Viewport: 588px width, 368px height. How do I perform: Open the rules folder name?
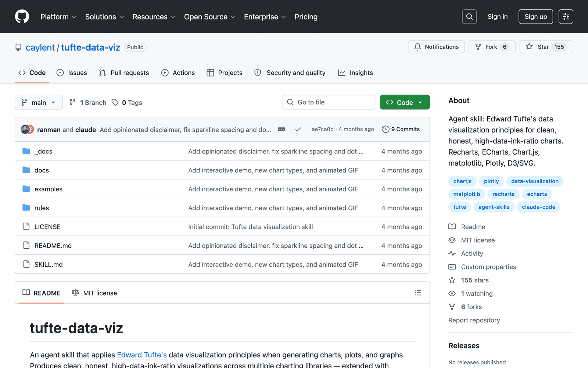coord(42,208)
